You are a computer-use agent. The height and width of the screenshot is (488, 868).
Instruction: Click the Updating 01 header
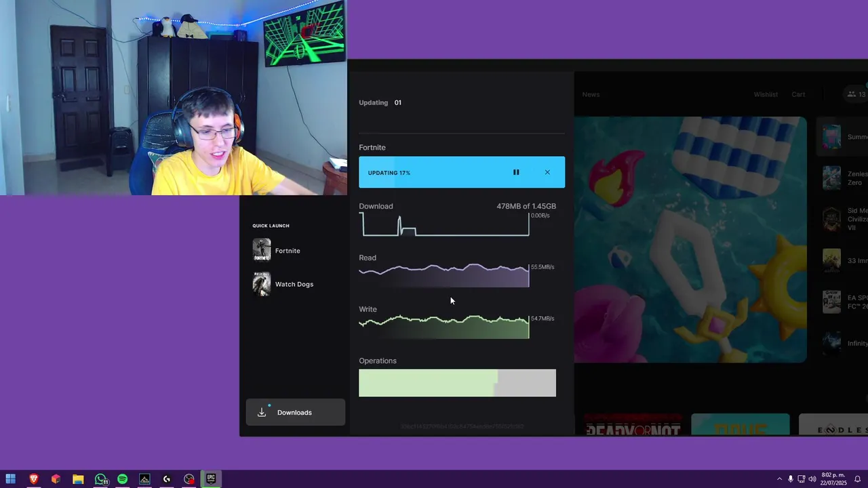coord(380,102)
